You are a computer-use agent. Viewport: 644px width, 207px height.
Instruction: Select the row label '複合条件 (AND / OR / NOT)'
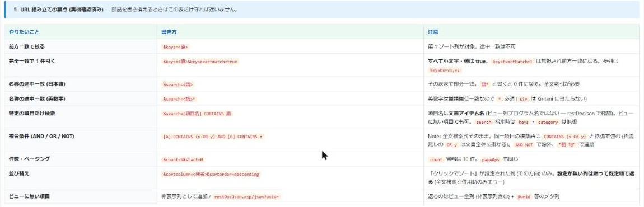pos(41,136)
